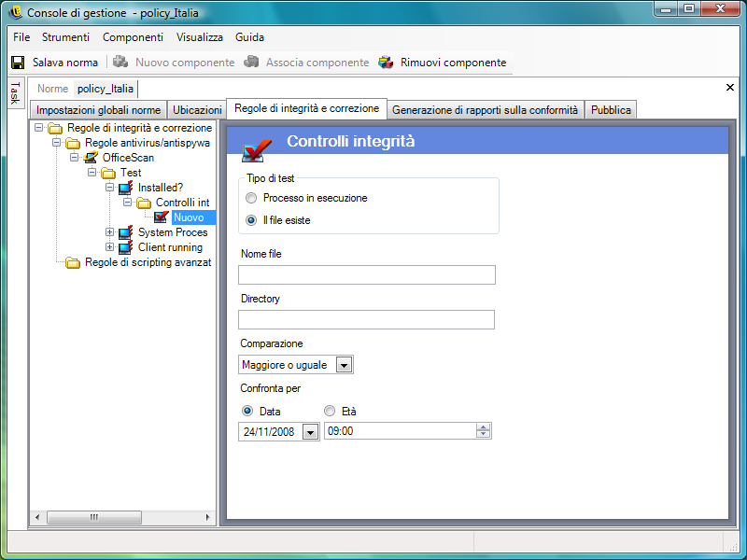Screen dimensions: 747x560
Task: Switch to the Ubicazioni tab
Action: coord(197,110)
